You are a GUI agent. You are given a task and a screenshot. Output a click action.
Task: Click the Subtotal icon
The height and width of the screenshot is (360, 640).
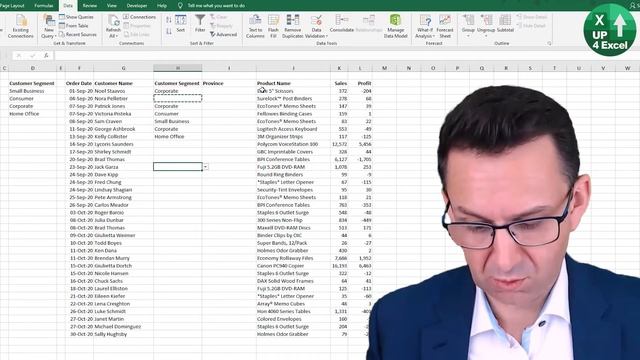tap(505, 20)
